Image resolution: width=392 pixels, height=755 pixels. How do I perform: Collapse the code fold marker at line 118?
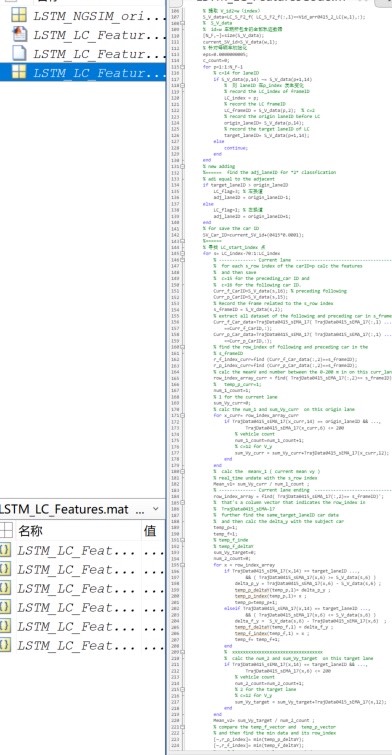[x=182, y=85]
